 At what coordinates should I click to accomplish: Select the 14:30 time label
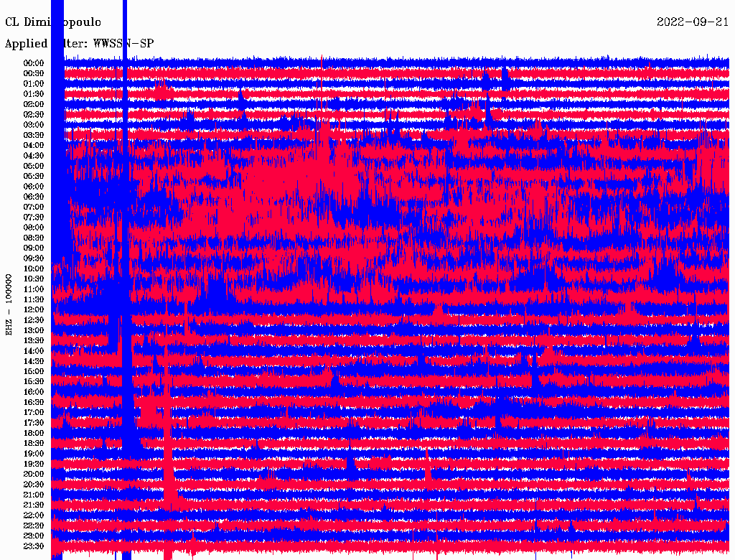34,361
